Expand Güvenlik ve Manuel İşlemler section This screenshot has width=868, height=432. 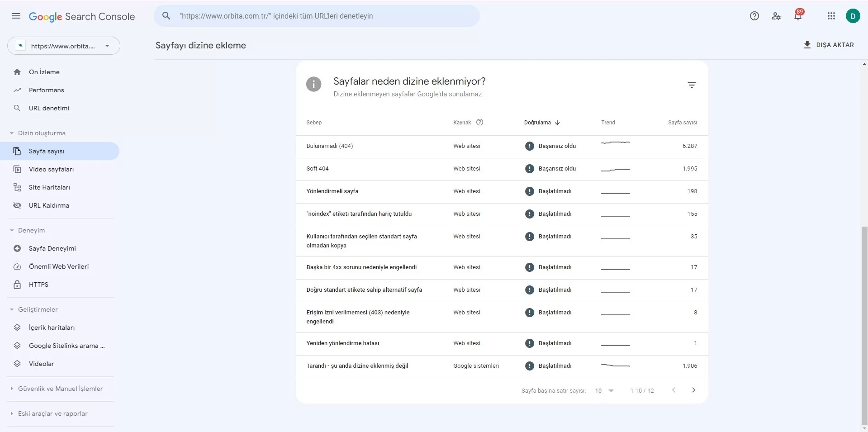pyautogui.click(x=12, y=389)
